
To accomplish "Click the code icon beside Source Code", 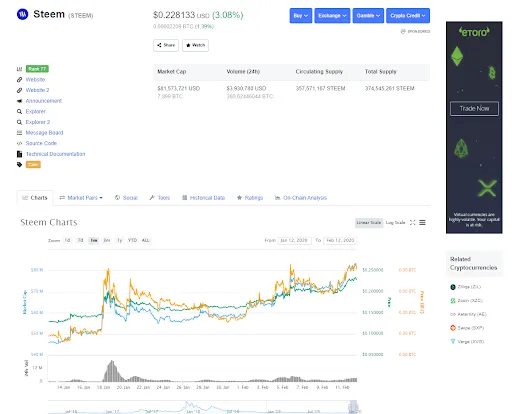I will coord(19,143).
